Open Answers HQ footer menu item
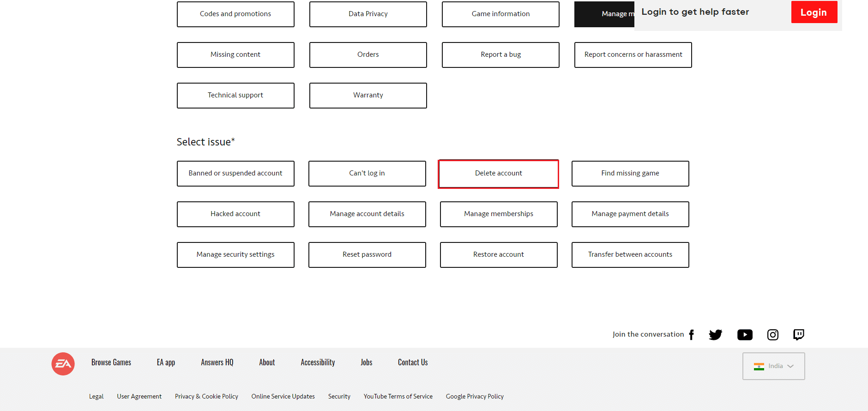The image size is (868, 411). (217, 363)
